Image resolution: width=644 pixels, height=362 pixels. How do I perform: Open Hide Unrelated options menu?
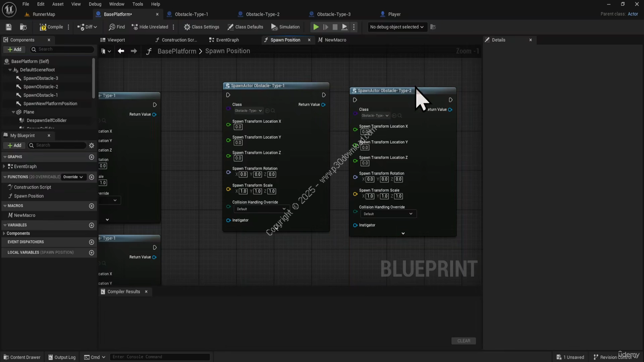[174, 27]
